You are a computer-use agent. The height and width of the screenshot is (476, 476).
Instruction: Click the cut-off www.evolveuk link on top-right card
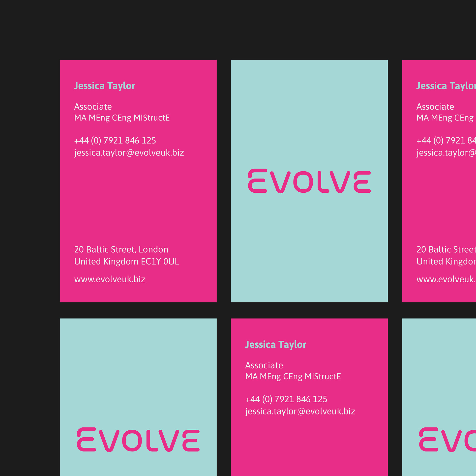click(x=446, y=279)
